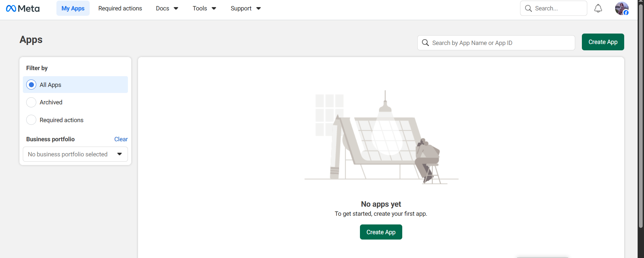Open the notifications bell
Screen dimensions: 644x258
[598, 8]
